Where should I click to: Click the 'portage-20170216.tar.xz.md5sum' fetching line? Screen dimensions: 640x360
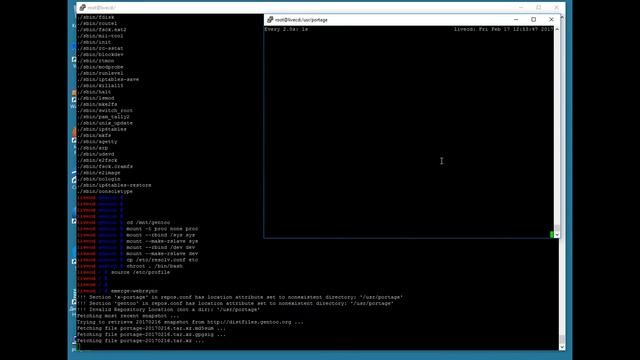(151, 328)
